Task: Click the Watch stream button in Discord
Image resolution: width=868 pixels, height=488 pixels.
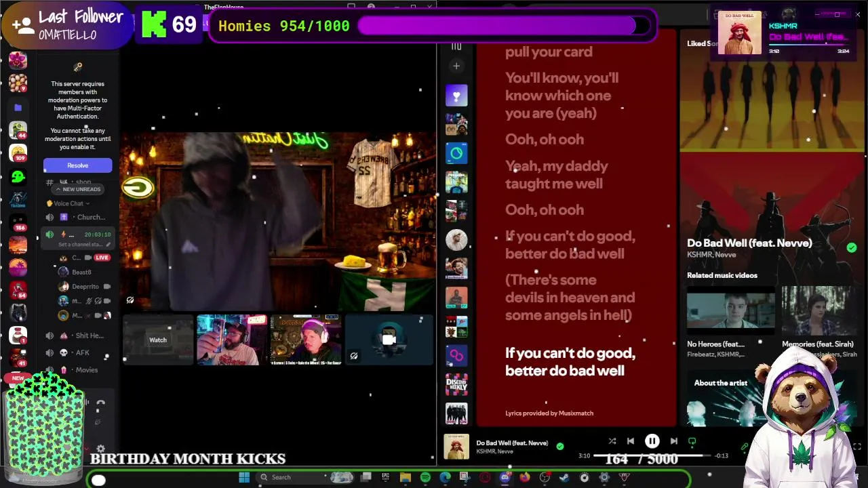Action: click(158, 340)
